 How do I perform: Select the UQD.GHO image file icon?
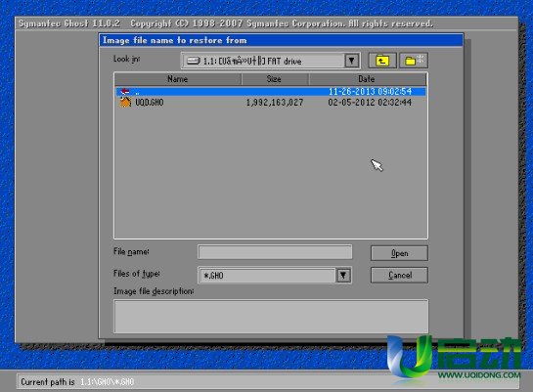[x=125, y=102]
